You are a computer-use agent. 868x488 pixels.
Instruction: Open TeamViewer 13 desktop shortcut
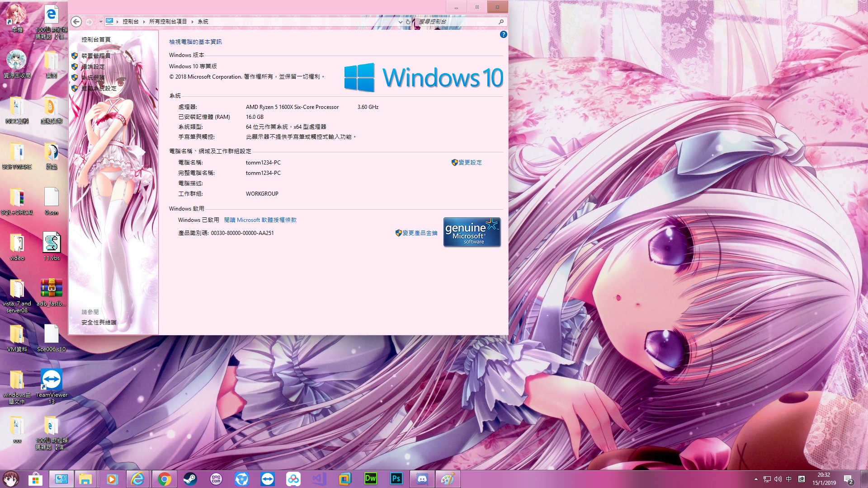point(51,380)
